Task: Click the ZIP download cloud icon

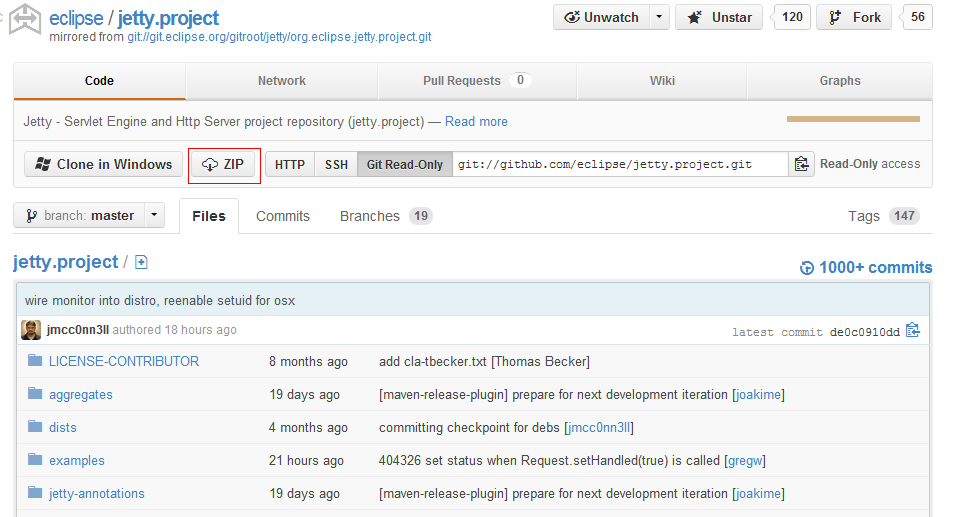Action: coord(210,165)
